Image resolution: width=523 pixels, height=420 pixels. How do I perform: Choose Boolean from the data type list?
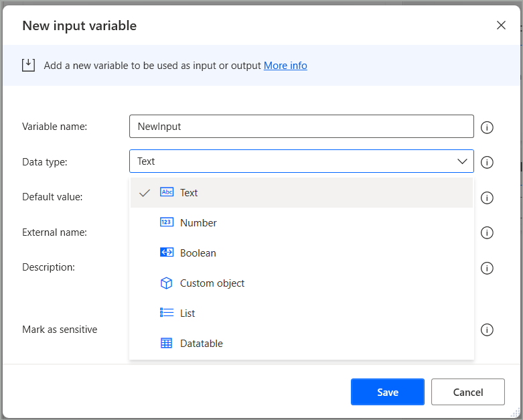(198, 253)
